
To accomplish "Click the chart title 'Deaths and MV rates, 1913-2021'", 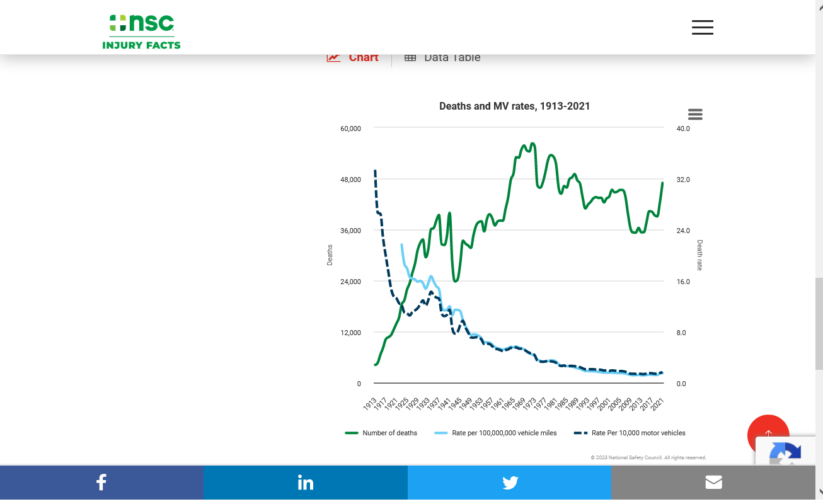I will click(x=514, y=106).
